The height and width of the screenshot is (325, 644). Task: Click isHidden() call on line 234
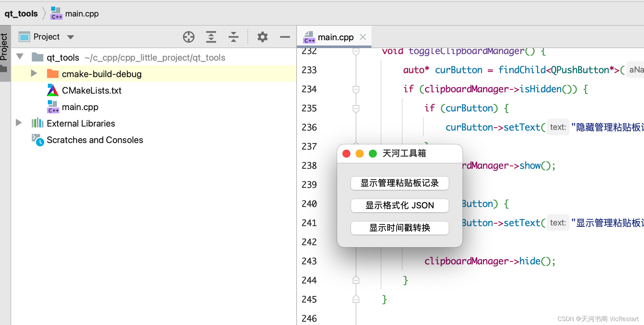point(548,89)
